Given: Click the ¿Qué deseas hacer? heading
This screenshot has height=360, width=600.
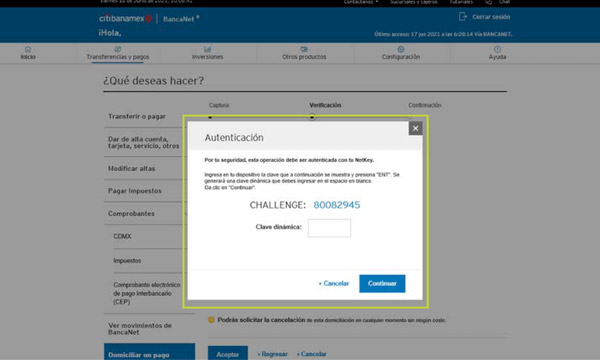Looking at the screenshot, I should point(153,81).
